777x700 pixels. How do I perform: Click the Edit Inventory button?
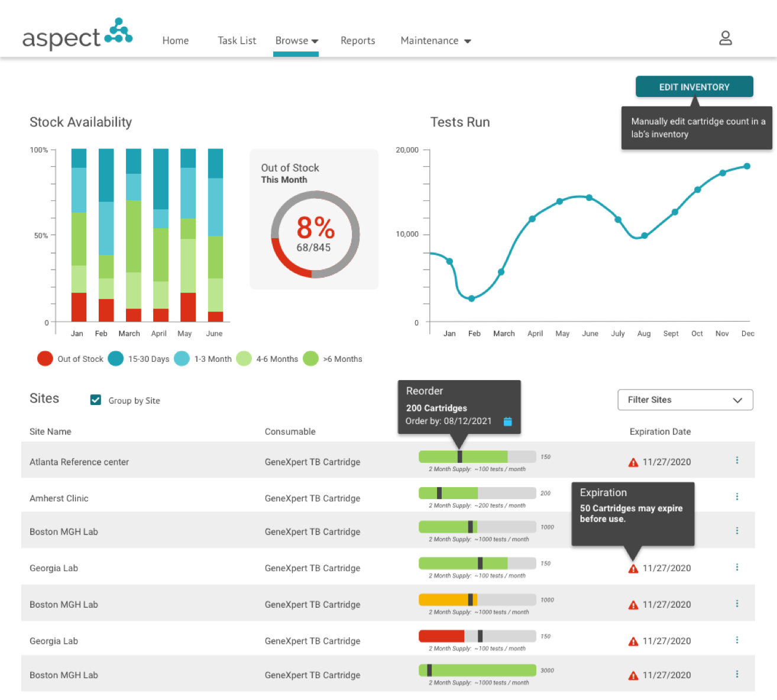[694, 87]
